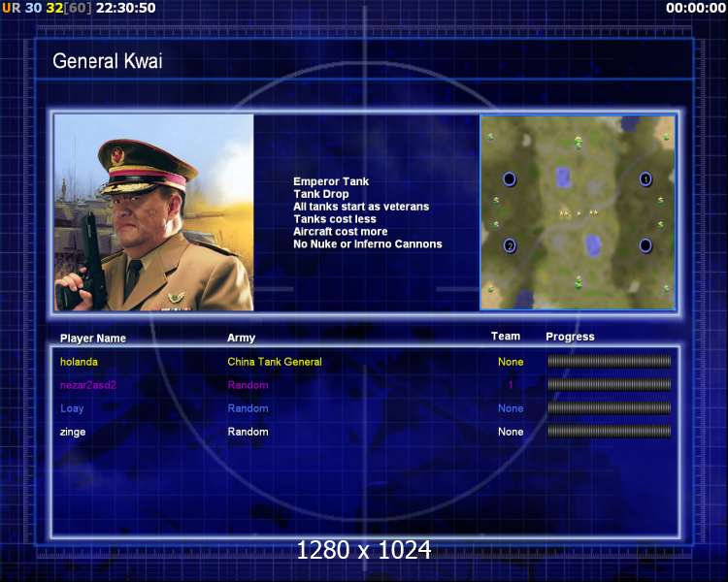728x582 pixels.
Task: Click the 00:00:00 timer display
Action: [x=696, y=8]
